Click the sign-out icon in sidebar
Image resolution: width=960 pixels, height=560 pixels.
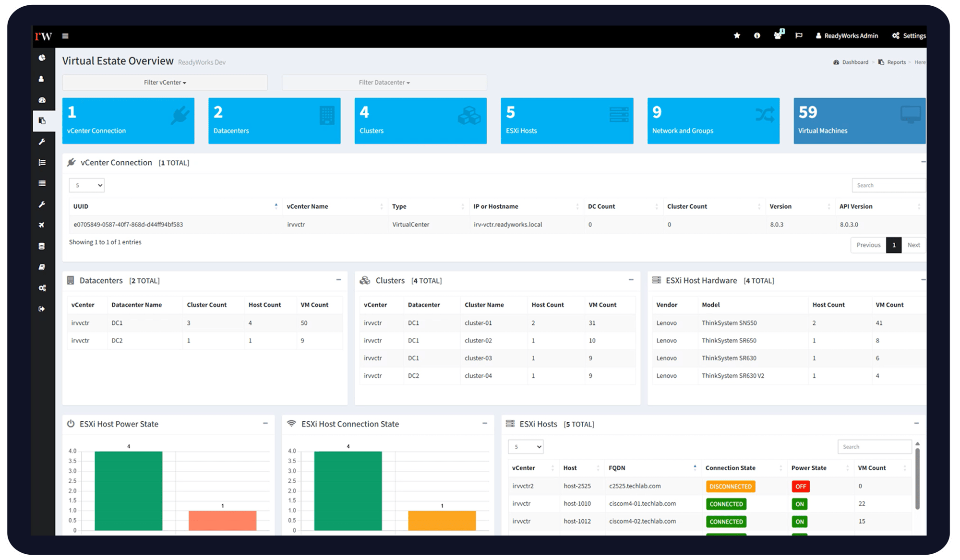point(42,309)
